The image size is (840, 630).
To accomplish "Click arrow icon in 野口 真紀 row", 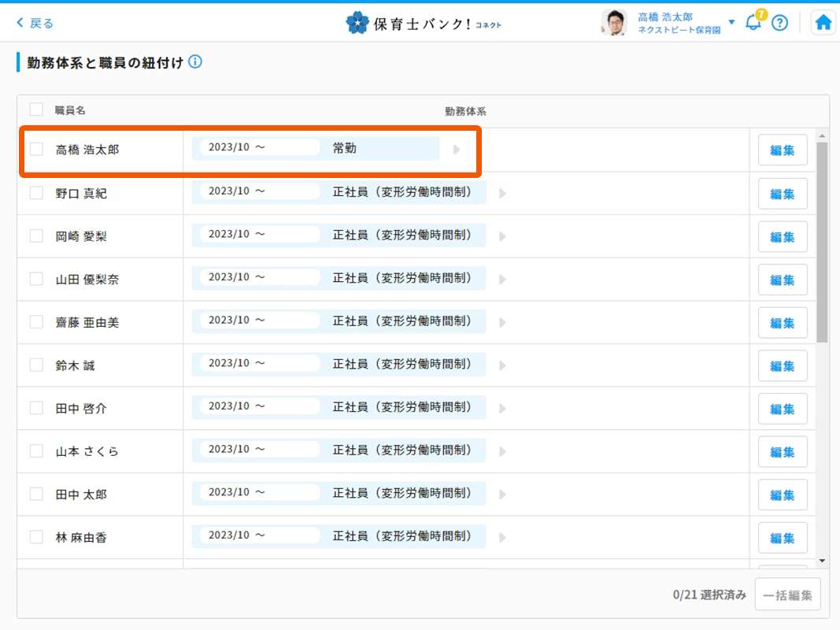I will point(503,193).
